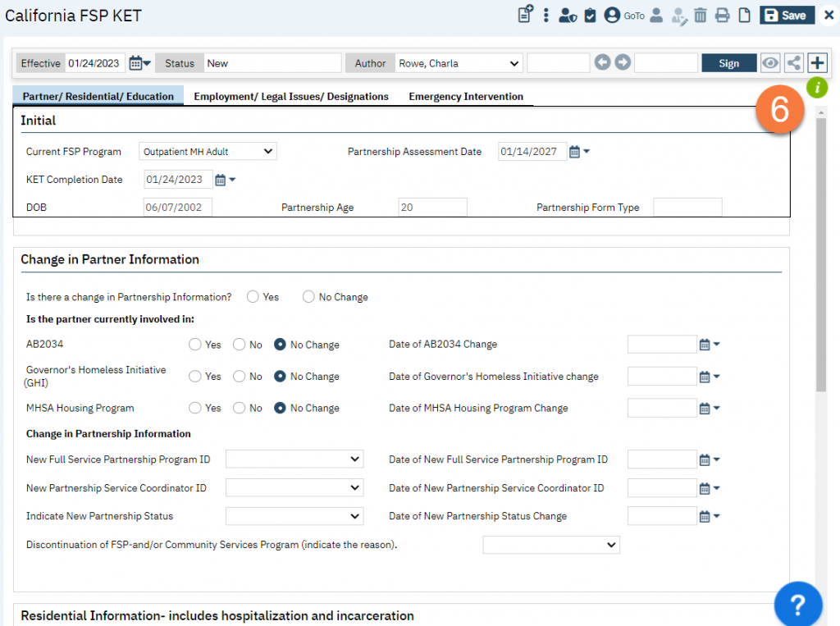Click the Save button

click(x=783, y=15)
